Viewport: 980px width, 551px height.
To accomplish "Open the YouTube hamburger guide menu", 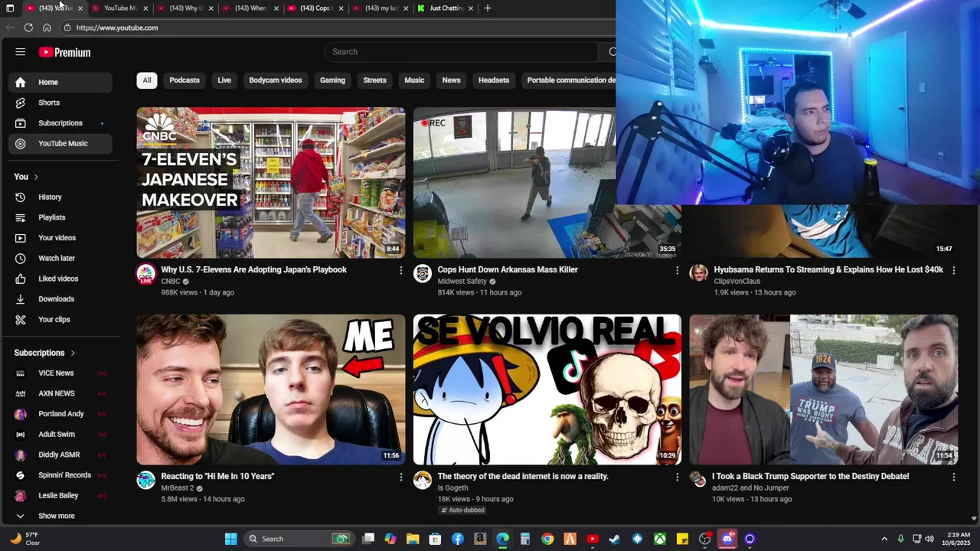I will coord(21,52).
